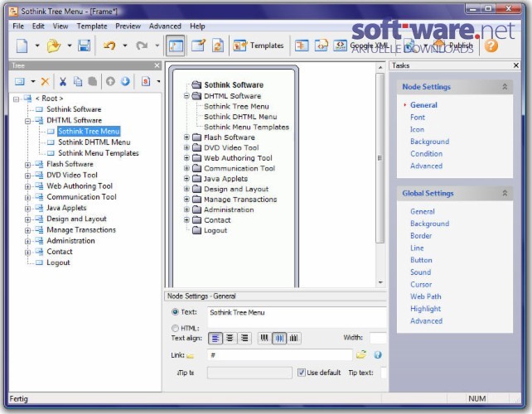Collapse DHTML Software in the Tree panel
The image size is (532, 414).
[28, 121]
